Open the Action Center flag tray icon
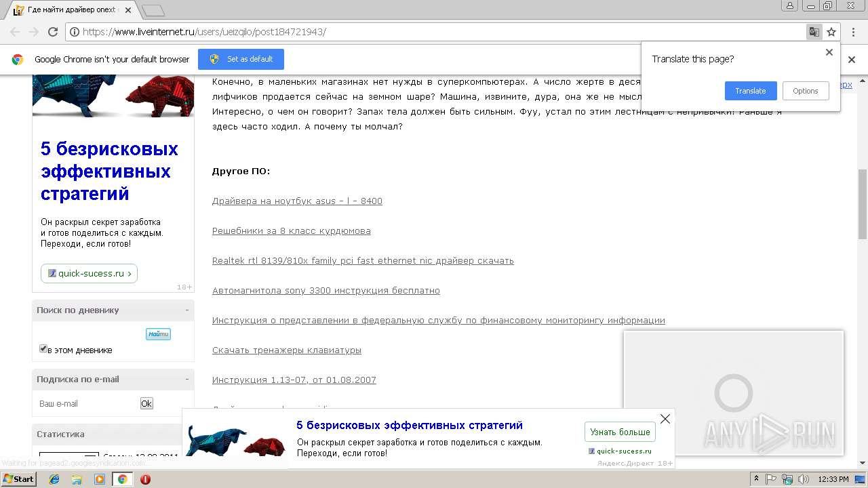 [x=772, y=479]
